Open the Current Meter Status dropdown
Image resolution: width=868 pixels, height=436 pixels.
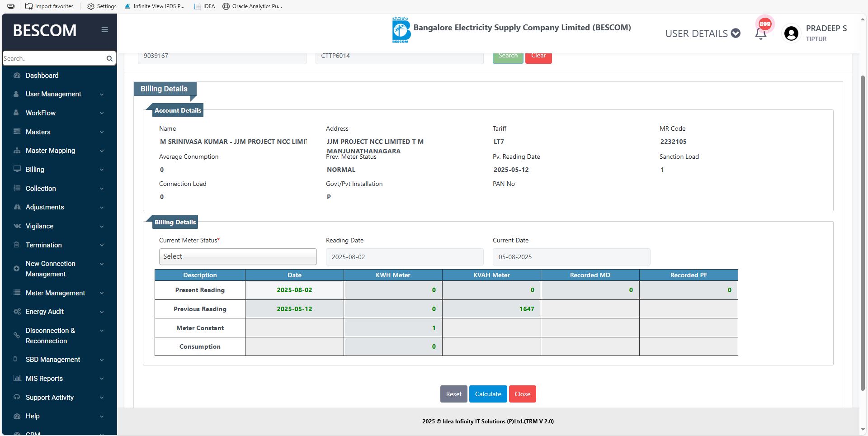pos(238,256)
